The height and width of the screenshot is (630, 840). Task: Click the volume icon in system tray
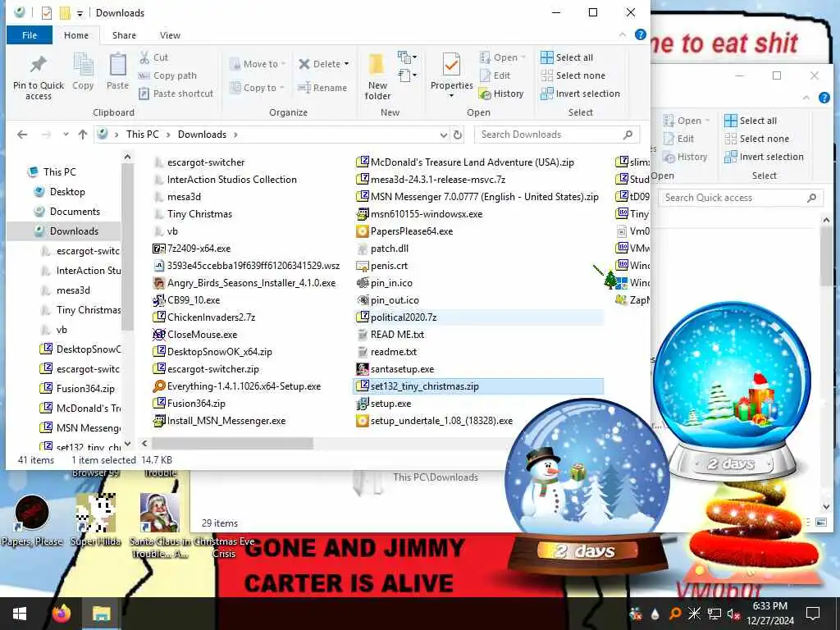(x=734, y=614)
